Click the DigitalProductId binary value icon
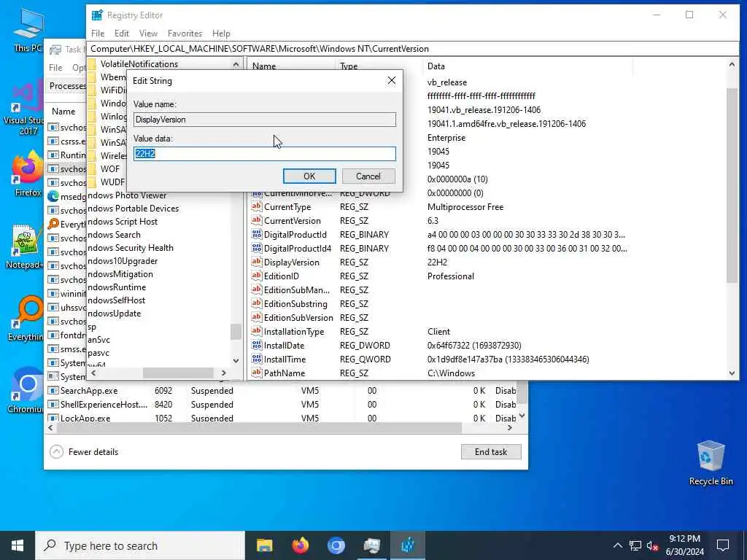This screenshot has height=560, width=747. (257, 234)
